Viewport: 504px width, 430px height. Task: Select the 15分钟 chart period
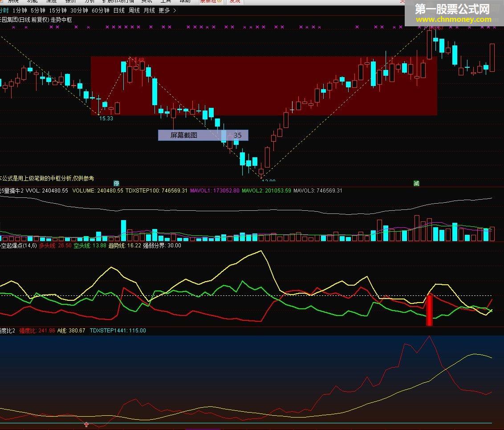pyautogui.click(x=57, y=11)
